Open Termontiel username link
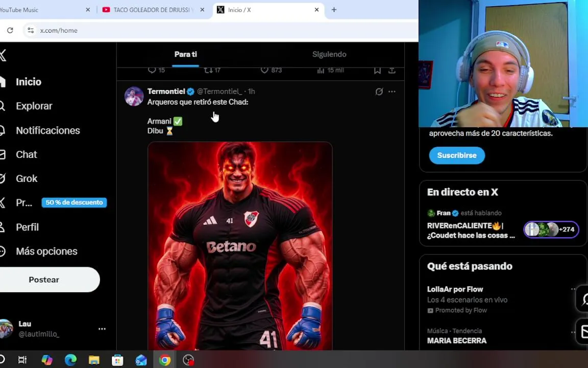The height and width of the screenshot is (368, 588). (x=166, y=91)
